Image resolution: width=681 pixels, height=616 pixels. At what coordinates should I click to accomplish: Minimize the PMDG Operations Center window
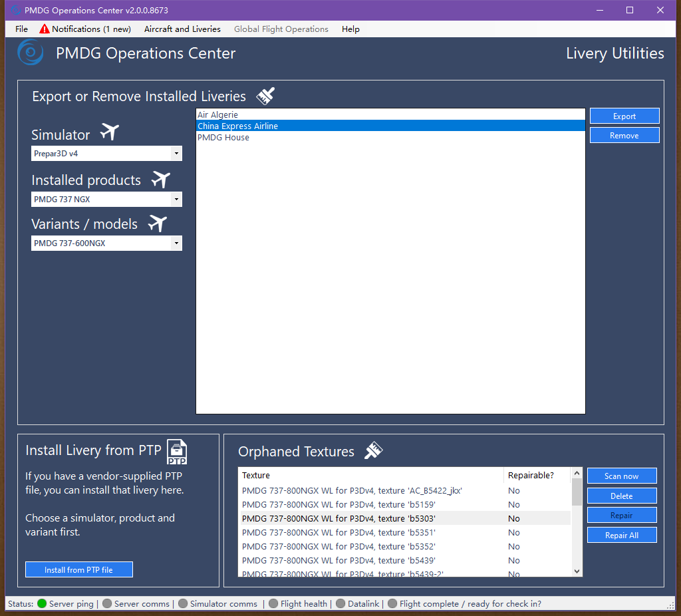tap(600, 10)
